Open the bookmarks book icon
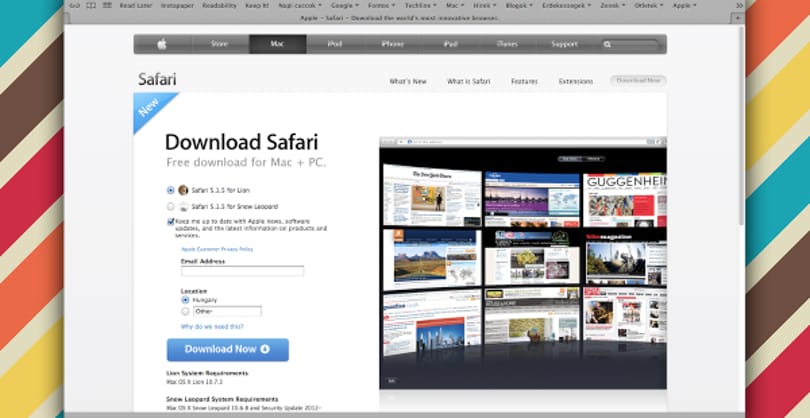The width and height of the screenshot is (810, 418). [x=91, y=6]
